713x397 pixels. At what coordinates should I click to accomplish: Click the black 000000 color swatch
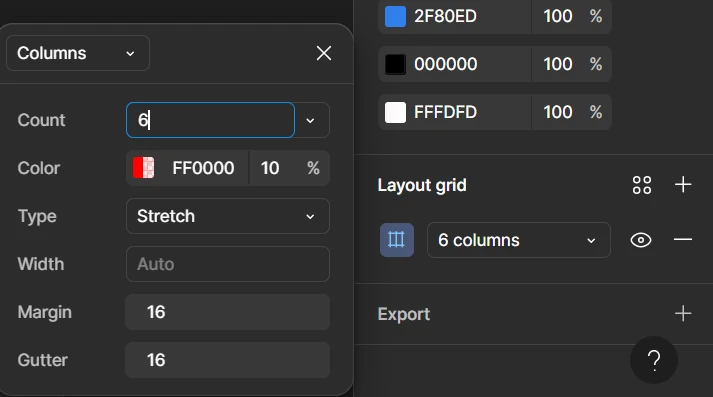pos(396,64)
